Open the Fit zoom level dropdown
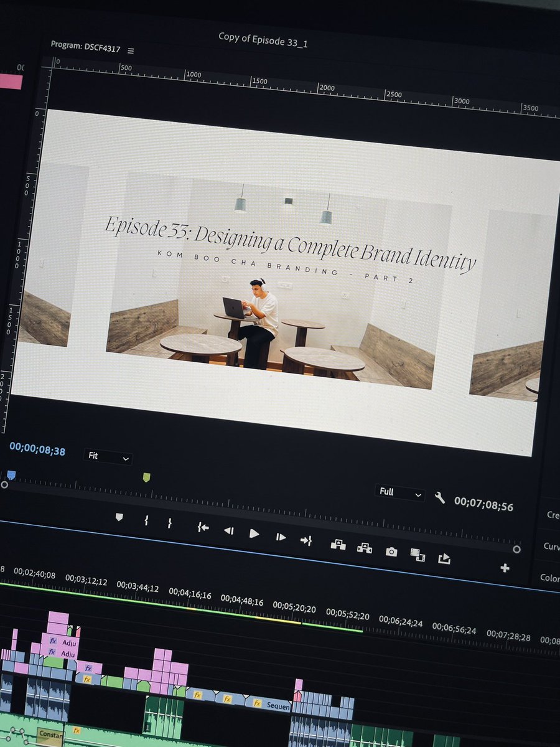Viewport: 560px width, 747px height. 108,457
